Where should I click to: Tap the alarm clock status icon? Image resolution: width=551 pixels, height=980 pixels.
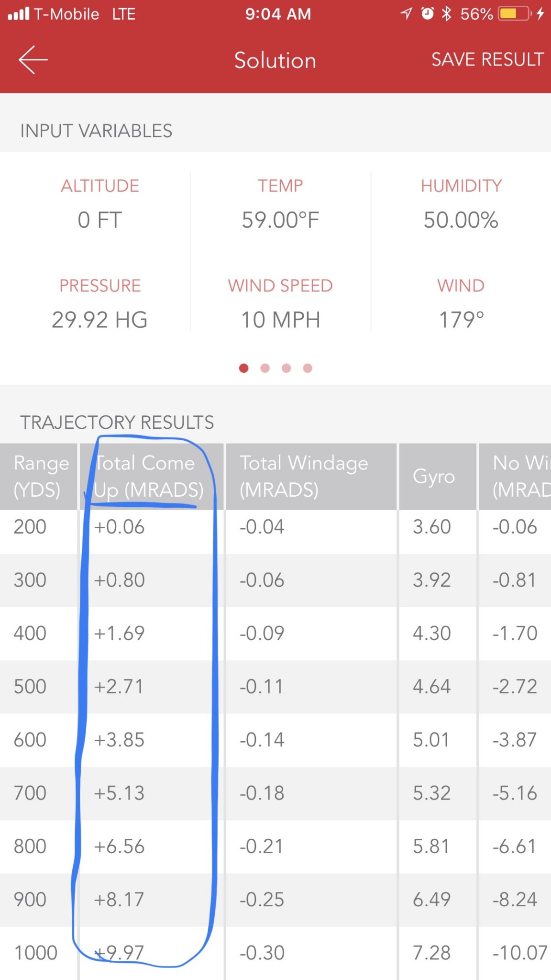[x=427, y=14]
